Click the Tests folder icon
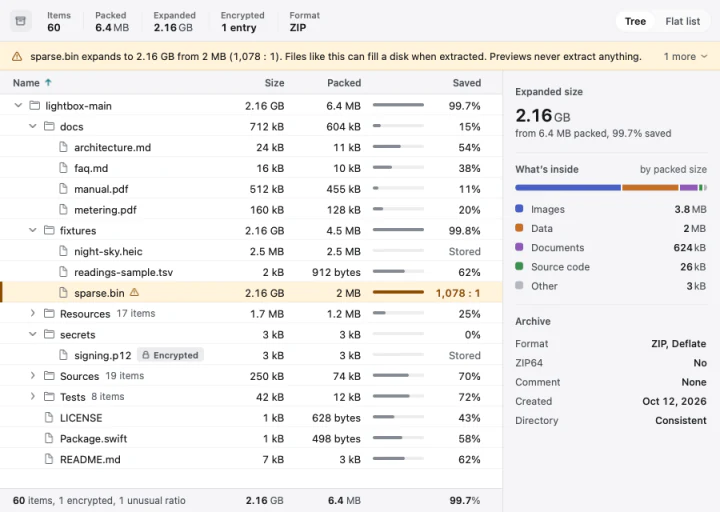 point(49,397)
